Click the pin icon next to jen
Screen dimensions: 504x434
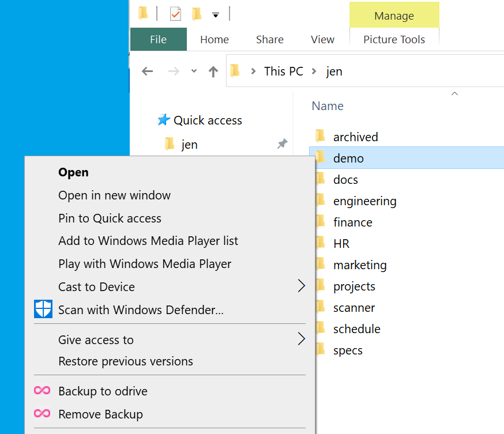click(282, 144)
